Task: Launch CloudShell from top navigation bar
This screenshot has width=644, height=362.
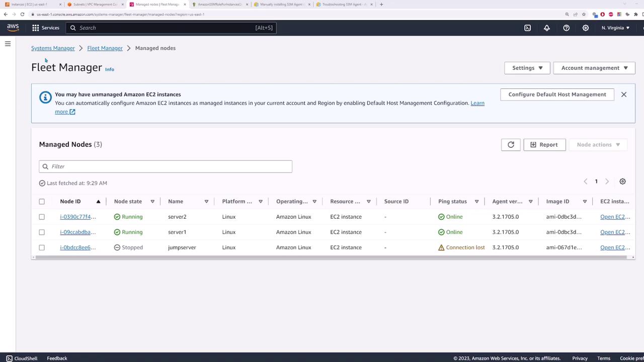Action: [x=527, y=28]
